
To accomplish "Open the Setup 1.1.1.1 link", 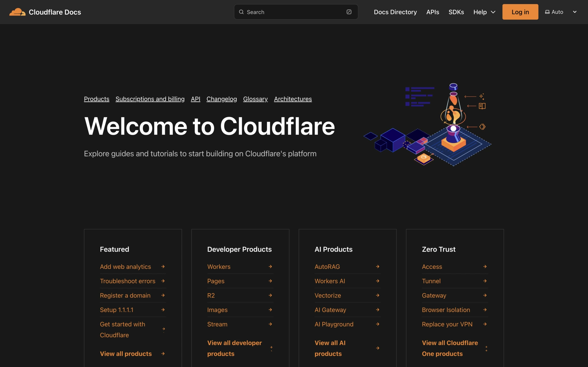I will (x=116, y=310).
